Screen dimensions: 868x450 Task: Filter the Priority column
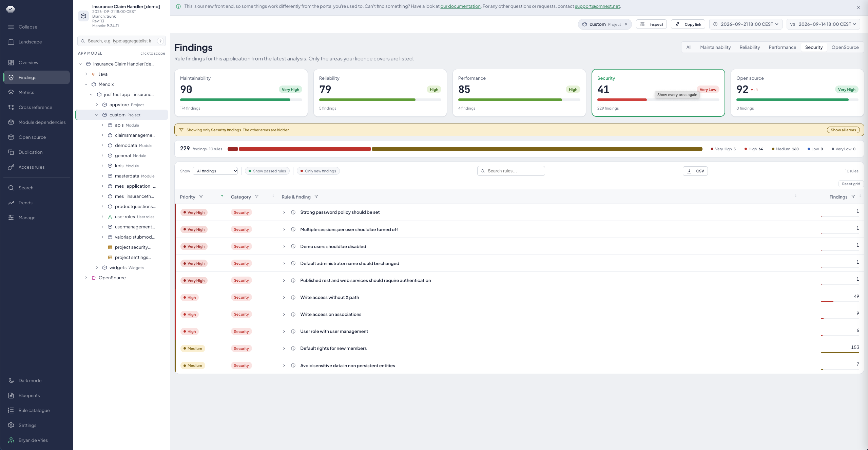(x=201, y=196)
